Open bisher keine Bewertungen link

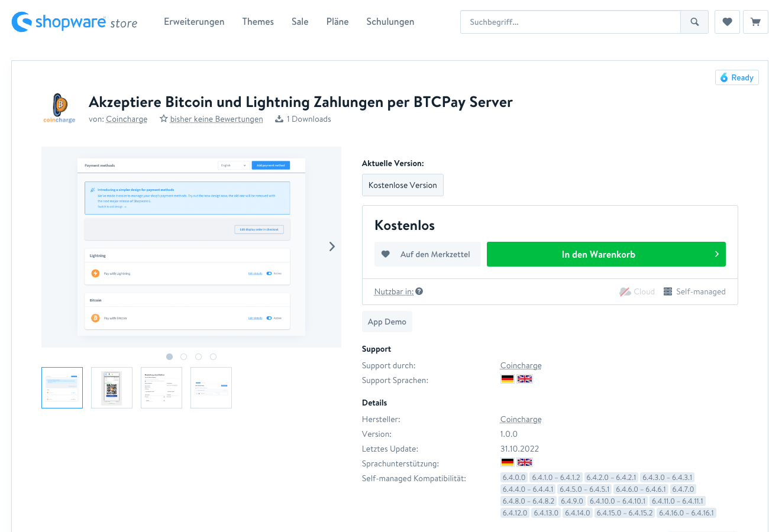point(217,119)
